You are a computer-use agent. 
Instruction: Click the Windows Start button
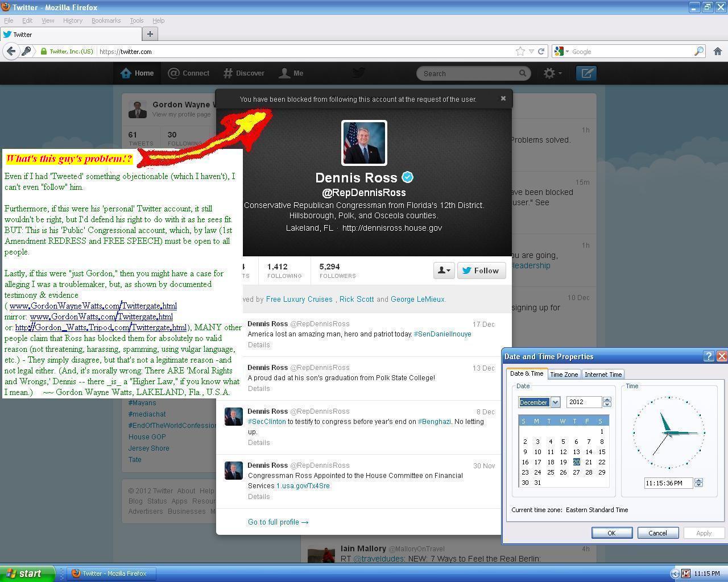27,573
